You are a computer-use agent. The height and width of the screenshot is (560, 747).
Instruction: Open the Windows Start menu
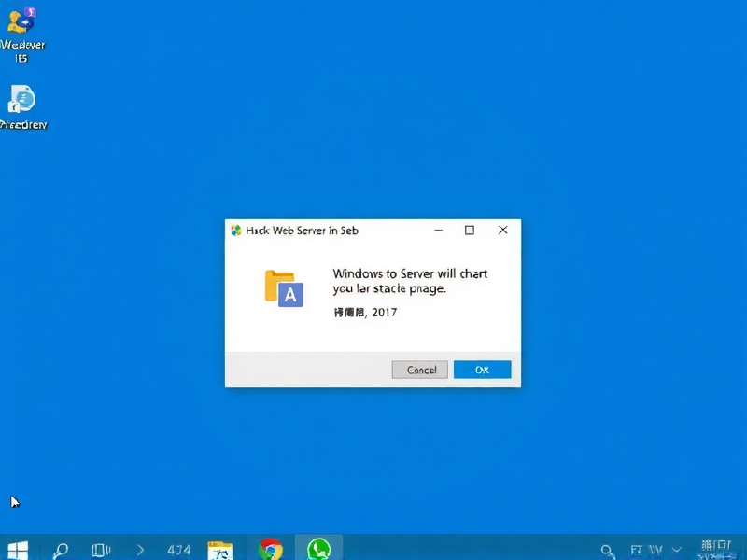pos(17,550)
